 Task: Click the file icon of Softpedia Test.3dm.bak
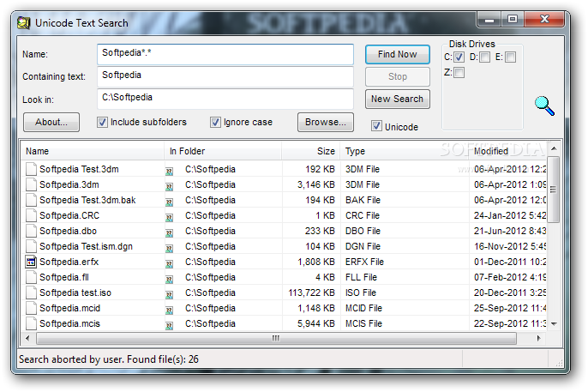click(31, 200)
